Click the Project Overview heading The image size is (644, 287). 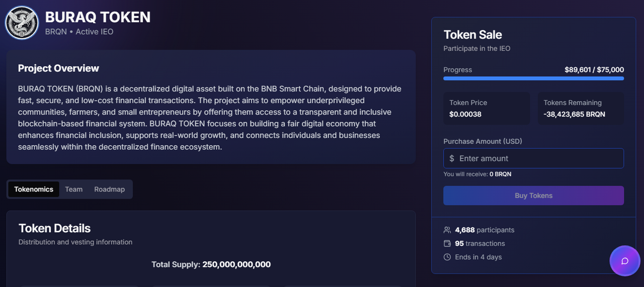58,68
